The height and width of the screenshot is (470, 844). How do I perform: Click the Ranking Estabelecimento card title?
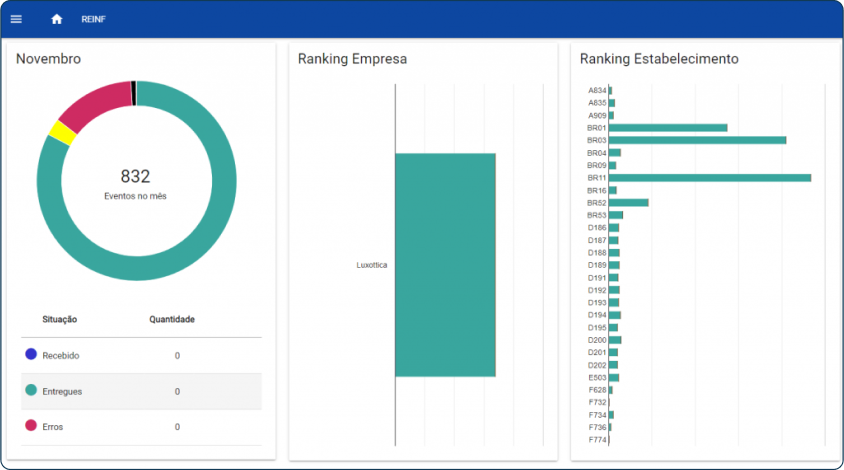[x=659, y=59]
